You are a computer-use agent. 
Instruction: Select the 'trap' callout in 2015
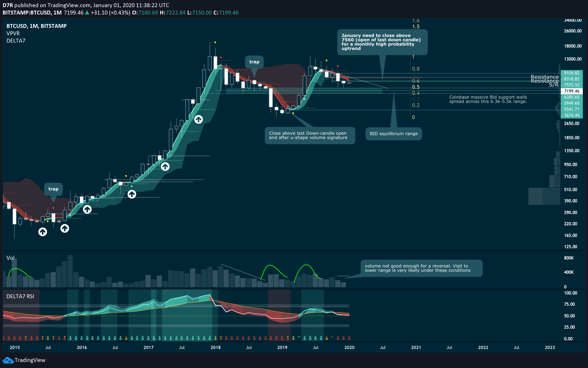pyautogui.click(x=53, y=189)
